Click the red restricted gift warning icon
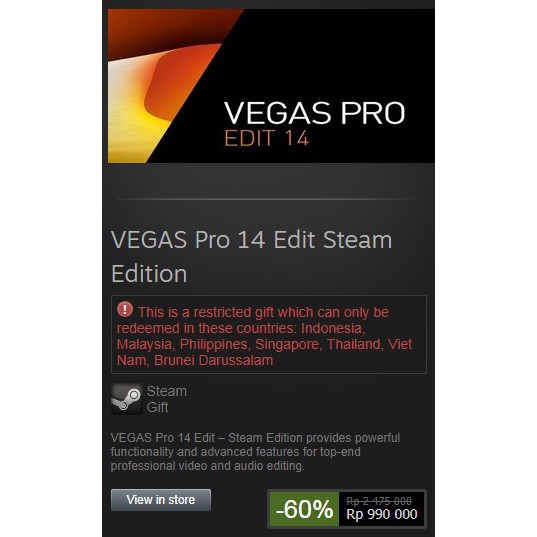 coord(125,310)
